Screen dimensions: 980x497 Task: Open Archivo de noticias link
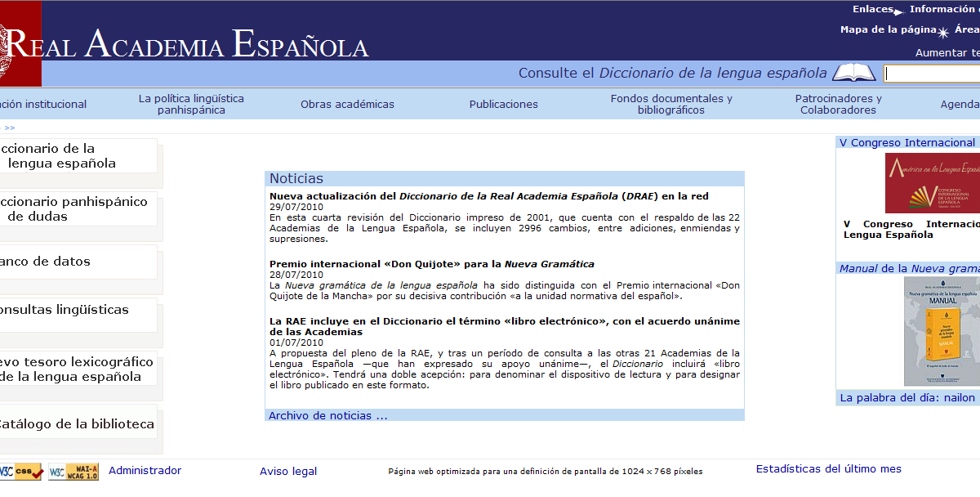point(328,415)
